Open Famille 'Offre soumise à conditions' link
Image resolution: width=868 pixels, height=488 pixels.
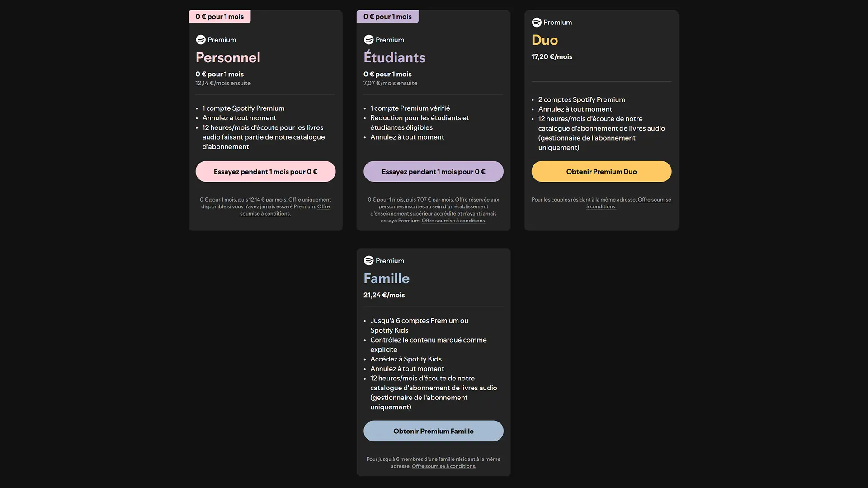click(x=444, y=466)
